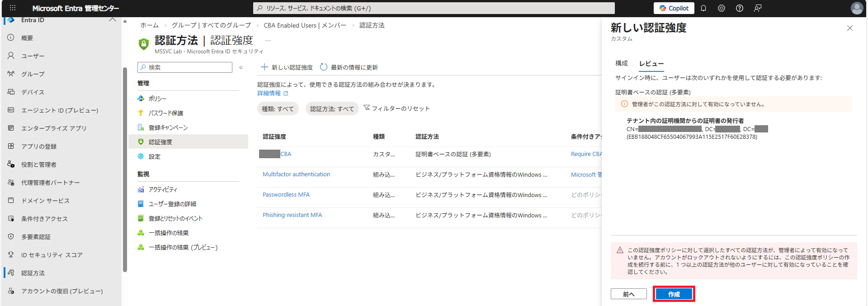This screenshot has height=306, width=868.
Task: Open the feedback icon in top bar
Action: (x=758, y=8)
